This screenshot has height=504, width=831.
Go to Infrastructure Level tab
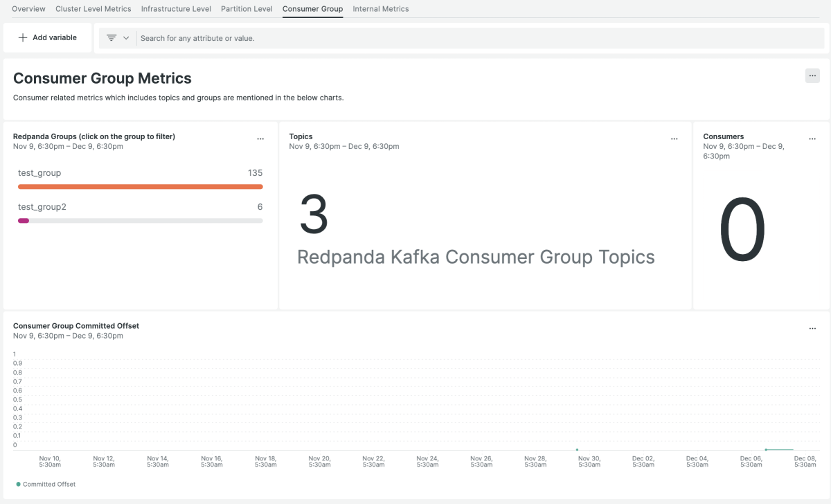pos(177,9)
